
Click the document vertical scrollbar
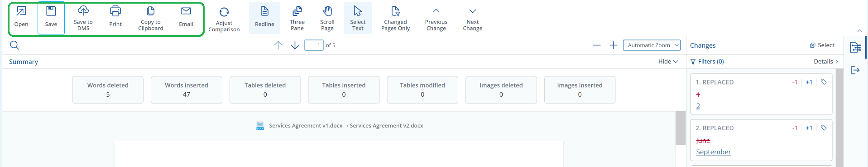pos(681,128)
